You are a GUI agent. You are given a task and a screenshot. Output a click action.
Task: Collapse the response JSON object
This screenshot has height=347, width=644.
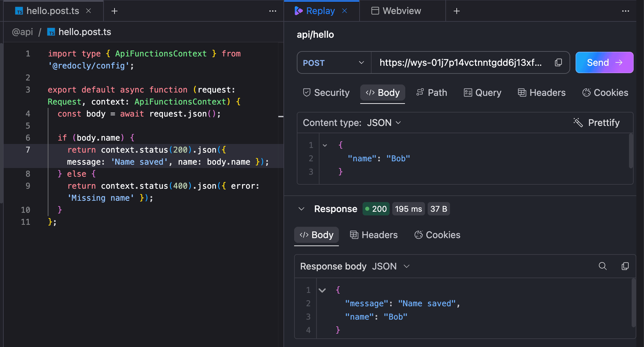tap(322, 290)
